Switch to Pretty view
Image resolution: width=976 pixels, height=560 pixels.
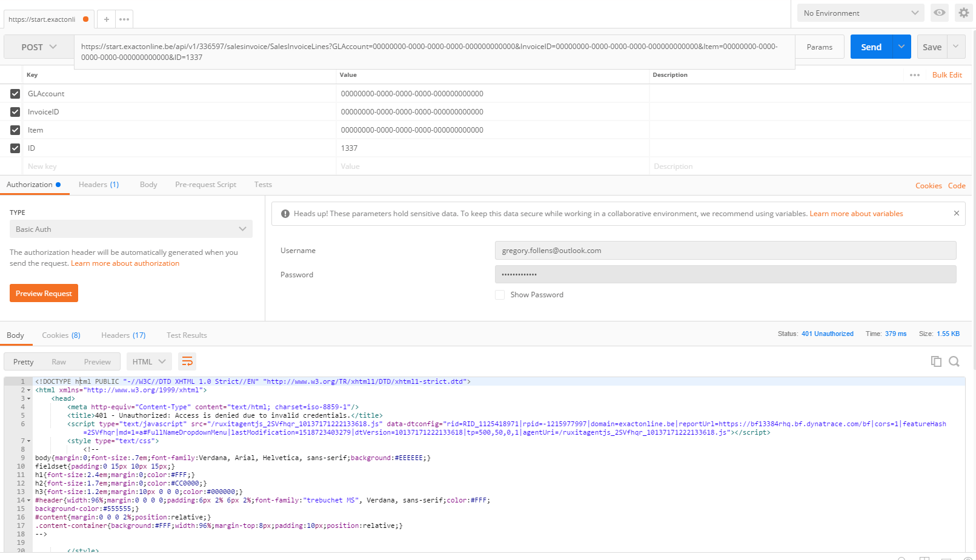click(23, 361)
